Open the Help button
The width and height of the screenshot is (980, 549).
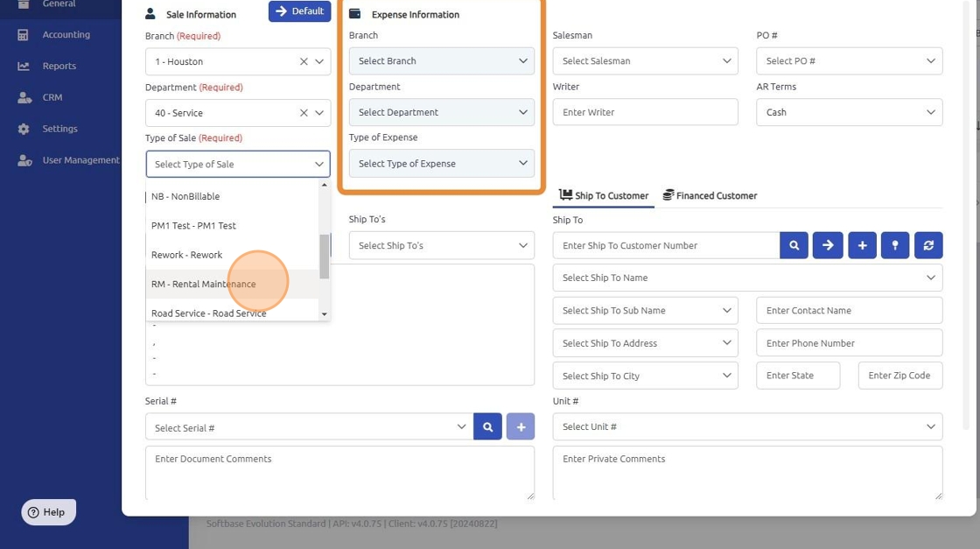tap(48, 512)
